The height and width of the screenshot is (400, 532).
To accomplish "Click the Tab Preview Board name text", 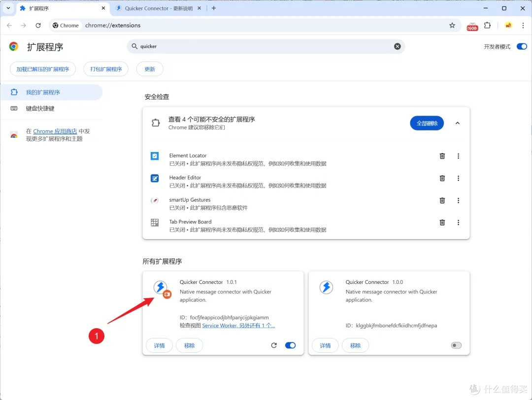I will click(190, 222).
